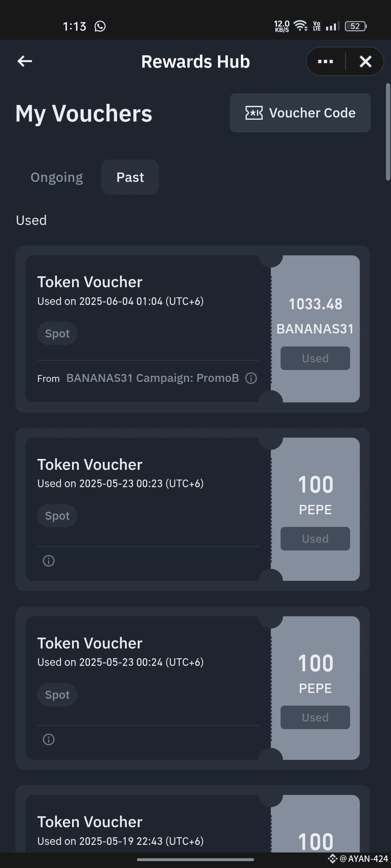Viewport: 391px width, 868px height.
Task: Open info icon next to BANANAS31 Campaign
Action: coord(251,378)
